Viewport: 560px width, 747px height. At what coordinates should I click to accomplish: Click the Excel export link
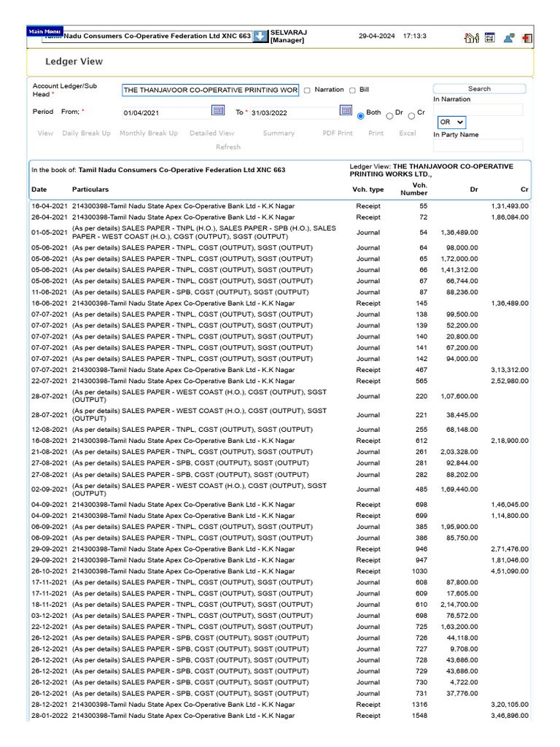click(x=408, y=133)
